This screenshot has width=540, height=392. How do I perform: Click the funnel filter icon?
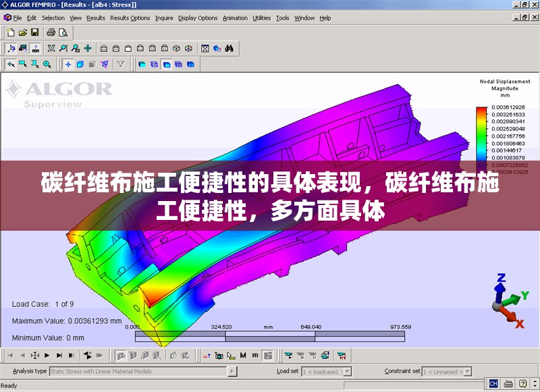pyautogui.click(x=121, y=64)
